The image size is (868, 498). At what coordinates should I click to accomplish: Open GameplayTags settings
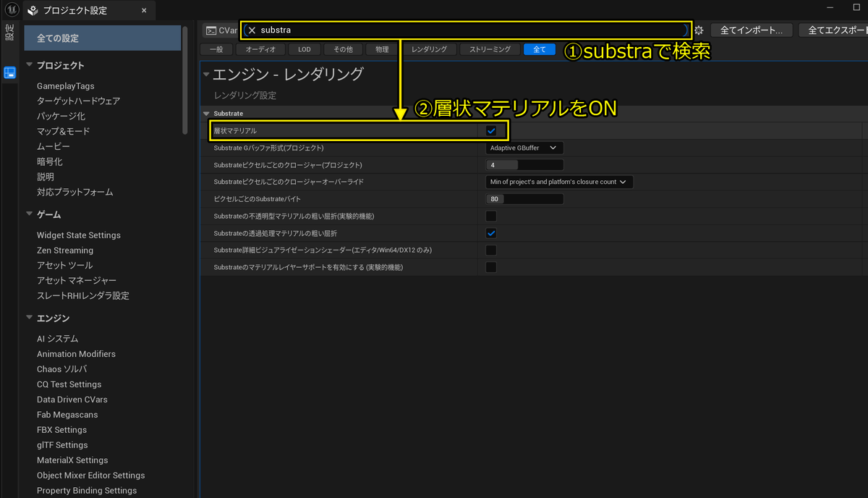66,86
